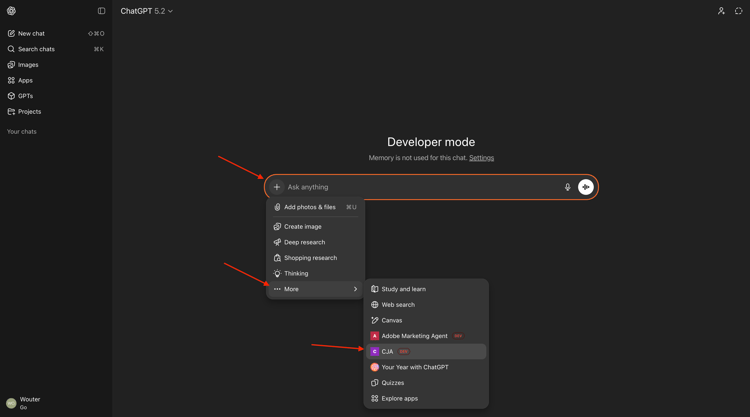
Task: Click the red Adobe Marketing Agent icon
Action: pyautogui.click(x=375, y=336)
